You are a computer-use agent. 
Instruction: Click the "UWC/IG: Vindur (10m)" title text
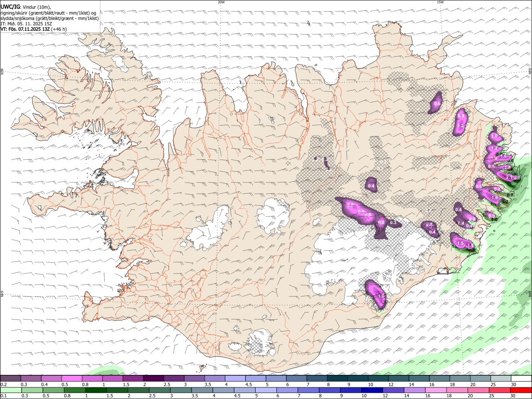pos(25,7)
